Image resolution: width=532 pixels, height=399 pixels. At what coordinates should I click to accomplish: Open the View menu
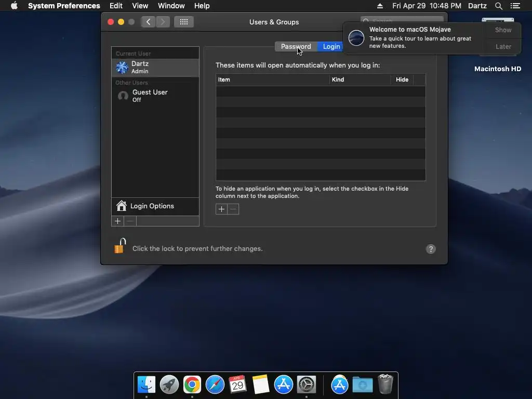(x=140, y=6)
